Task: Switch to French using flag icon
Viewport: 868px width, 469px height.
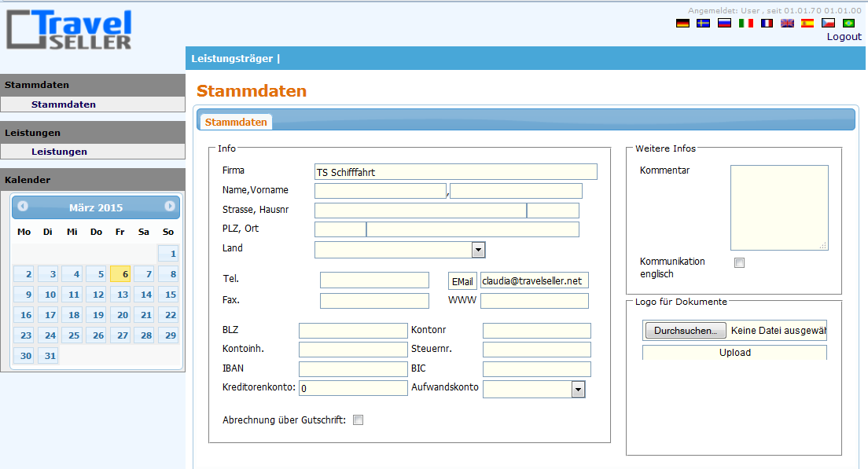Action: (x=767, y=24)
